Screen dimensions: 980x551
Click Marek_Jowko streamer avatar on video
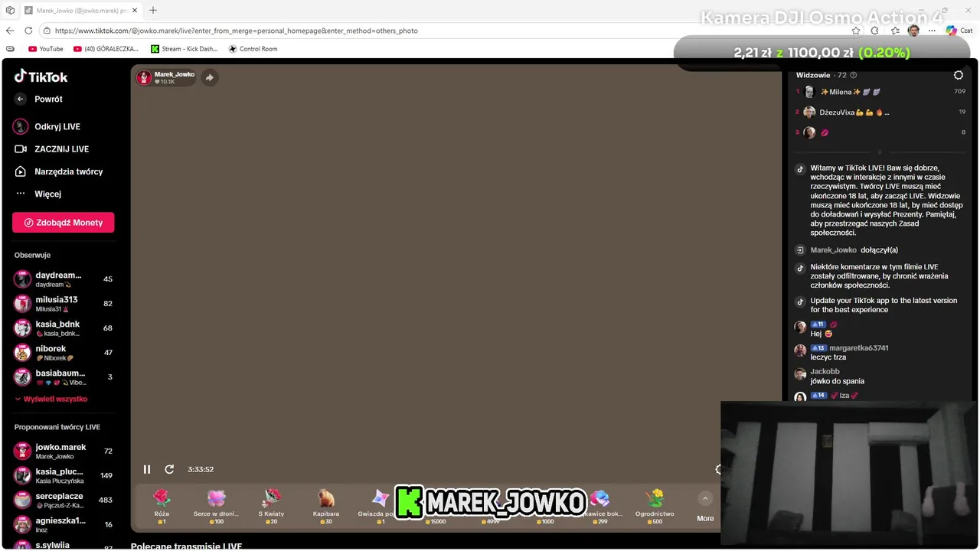(x=144, y=77)
